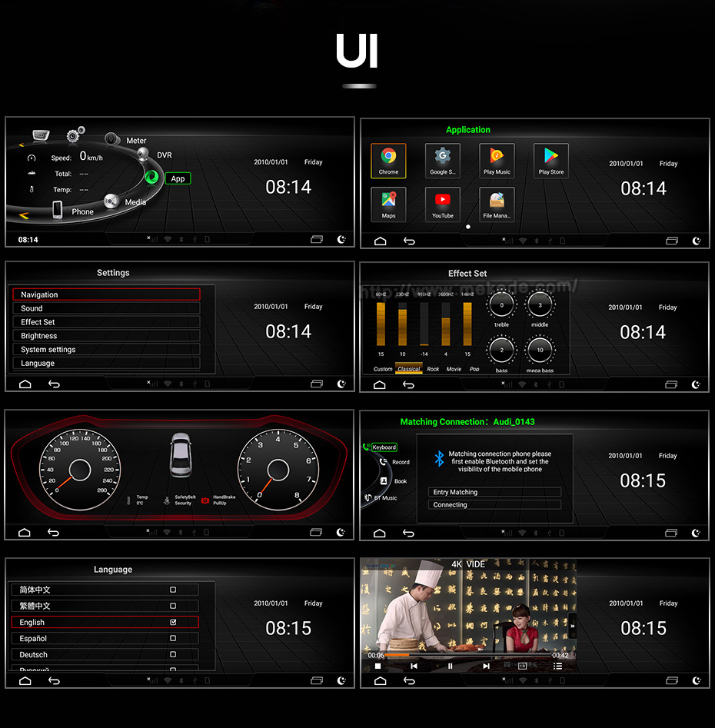715x728 pixels.
Task: Launch the YouTube app
Action: click(x=443, y=204)
